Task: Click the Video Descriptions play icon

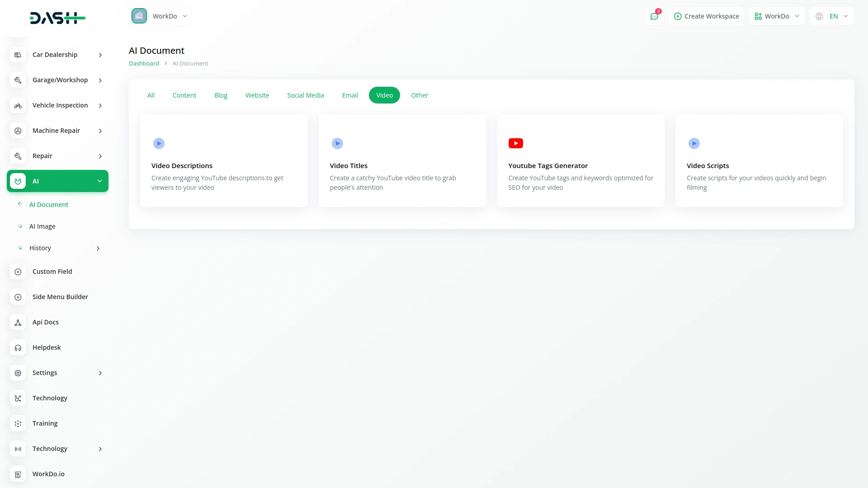Action: (159, 143)
